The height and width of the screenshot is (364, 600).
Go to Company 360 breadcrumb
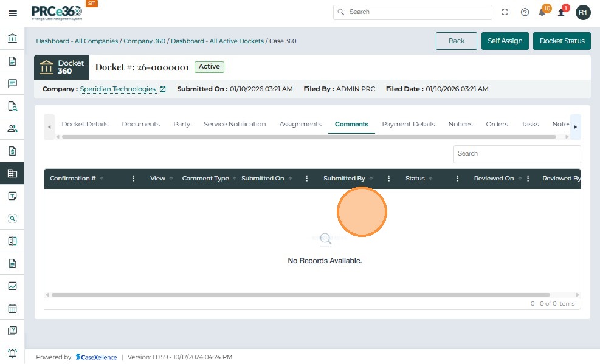point(144,41)
